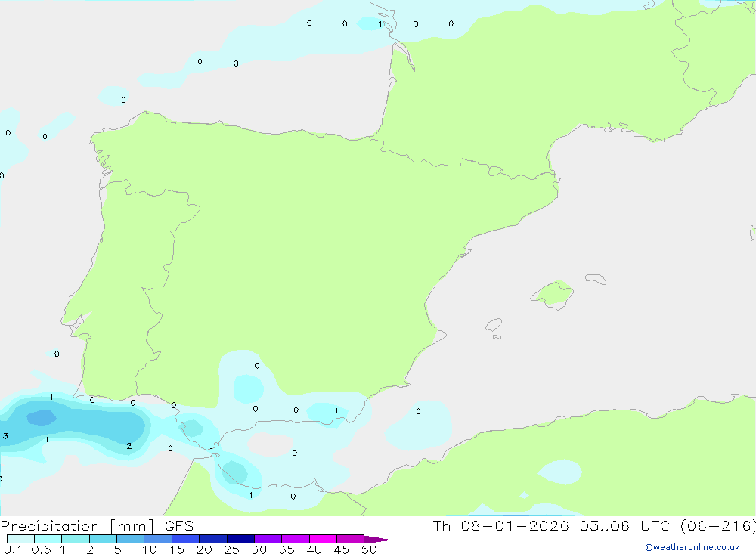756x554 pixels.
Task: Click the '3' precipitation value on the map
Action: click(5, 436)
